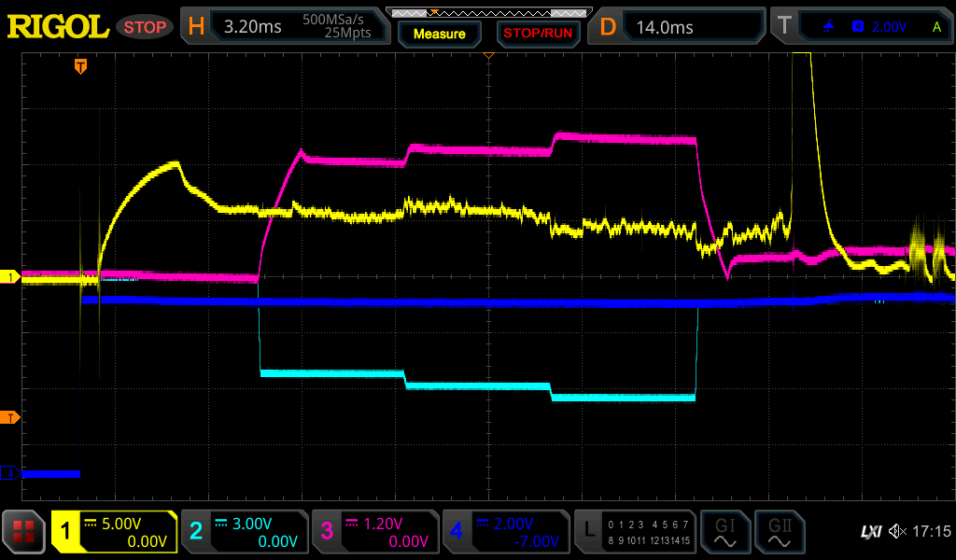Click the waveform memory position bar
This screenshot has height=560, width=956.
[487, 12]
